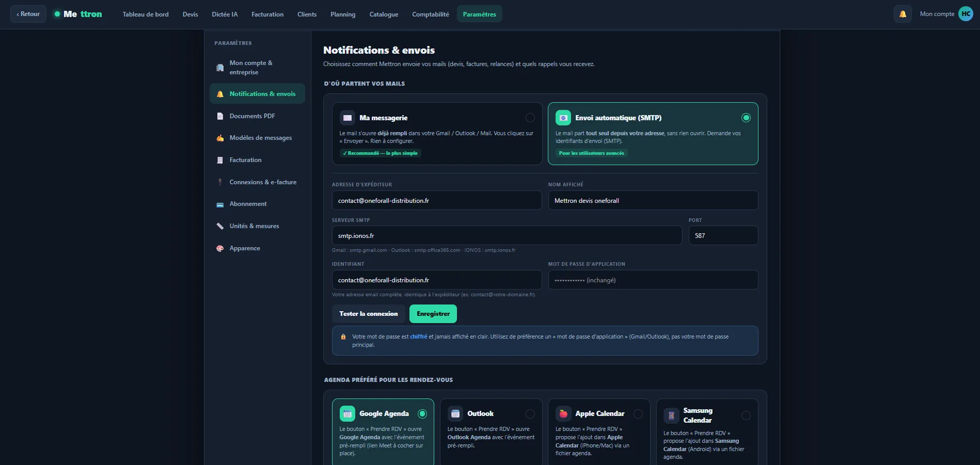The width and height of the screenshot is (980, 465).
Task: Select the Ma messagerie radio button
Action: [x=530, y=118]
